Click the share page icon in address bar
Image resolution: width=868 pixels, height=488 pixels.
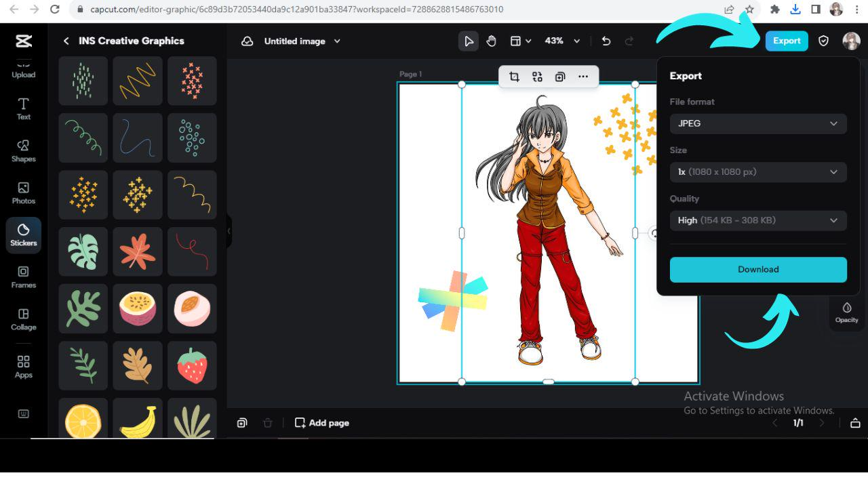pos(729,9)
